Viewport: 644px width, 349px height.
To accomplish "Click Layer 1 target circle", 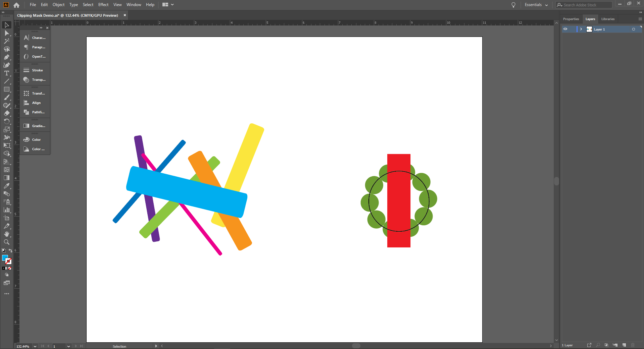I will click(x=634, y=29).
